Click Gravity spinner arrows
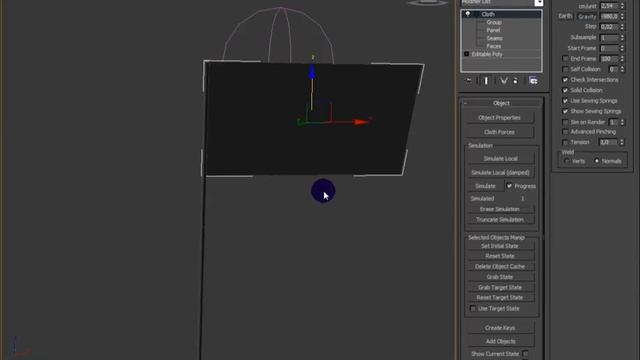The height and width of the screenshot is (360, 640). tap(622, 16)
